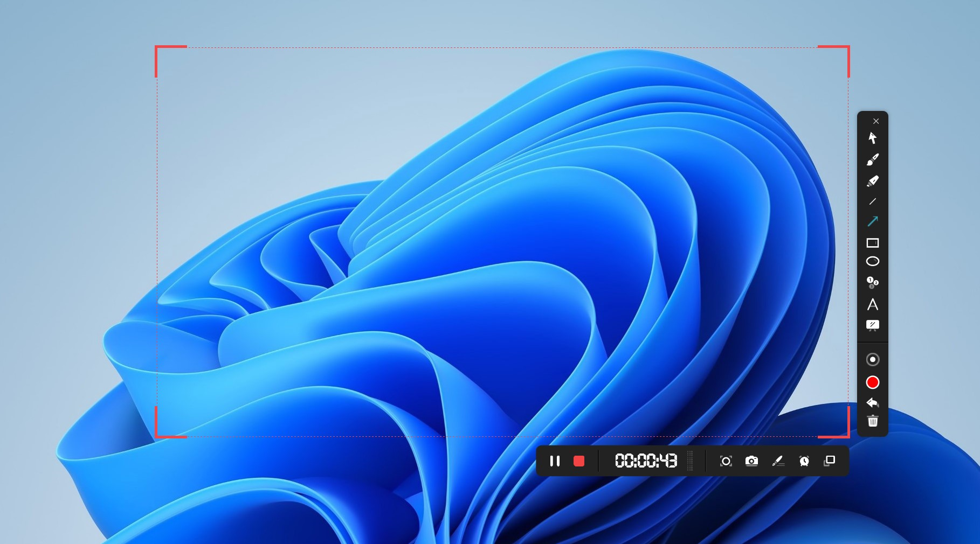Pause the current recording
Screen dimensions: 980x544
point(554,461)
